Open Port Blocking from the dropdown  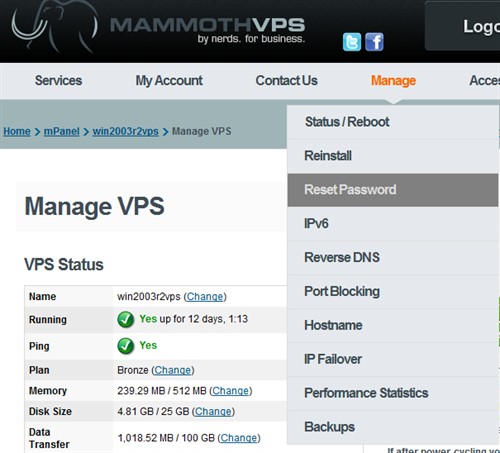(x=393, y=291)
